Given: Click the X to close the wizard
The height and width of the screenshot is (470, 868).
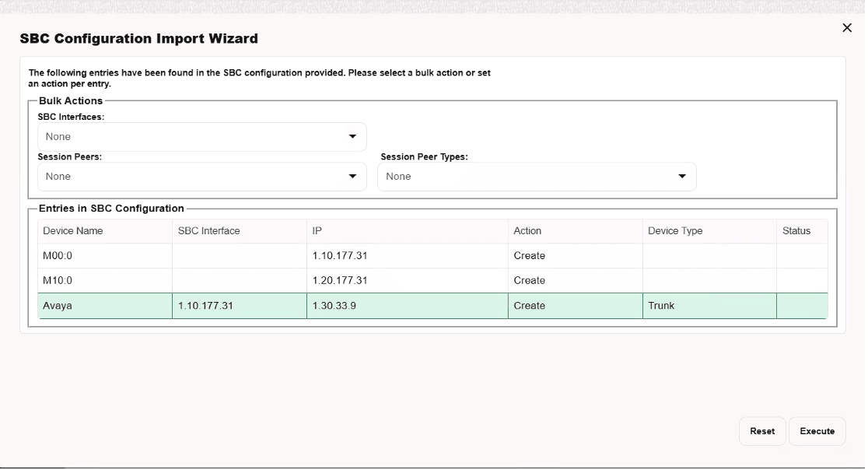Looking at the screenshot, I should [847, 27].
